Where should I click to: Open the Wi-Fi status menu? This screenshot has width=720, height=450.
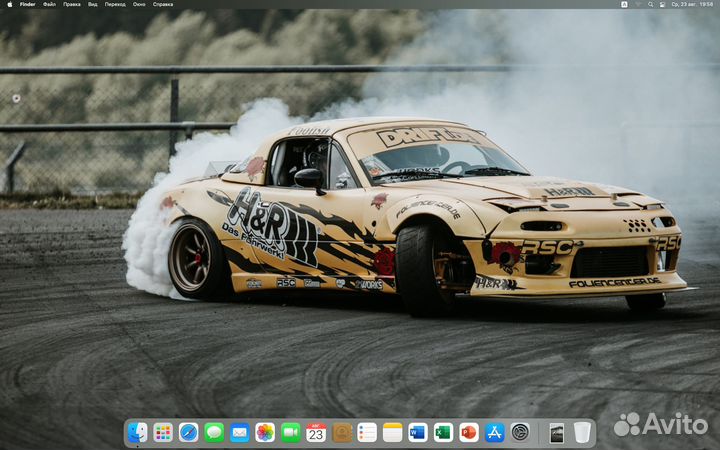tap(638, 4)
